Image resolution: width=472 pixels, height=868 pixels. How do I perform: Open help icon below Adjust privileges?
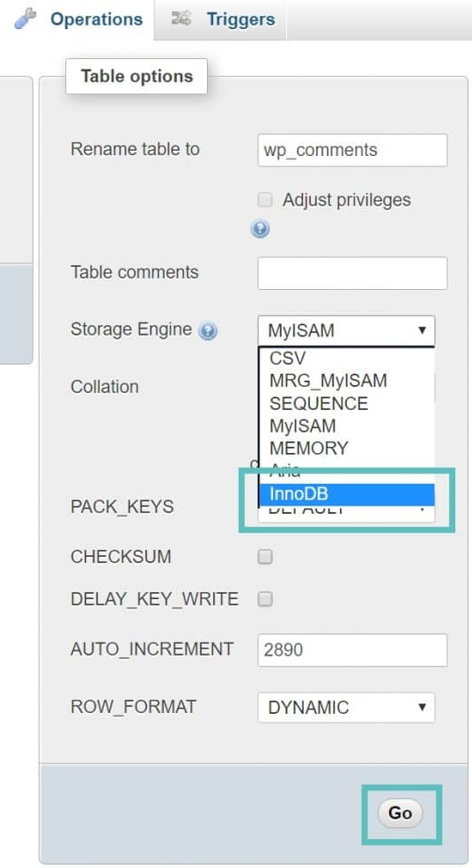pyautogui.click(x=260, y=228)
